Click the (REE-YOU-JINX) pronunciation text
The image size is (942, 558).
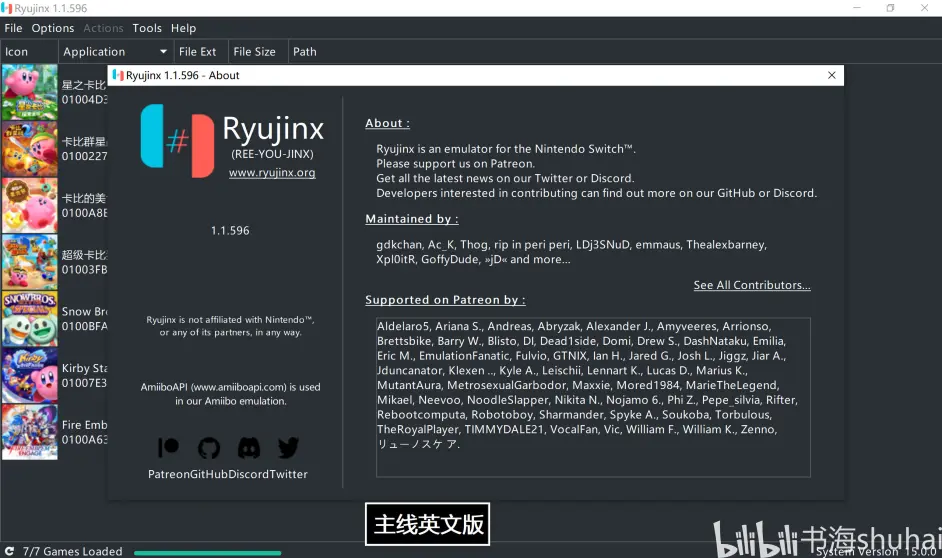coord(272,154)
